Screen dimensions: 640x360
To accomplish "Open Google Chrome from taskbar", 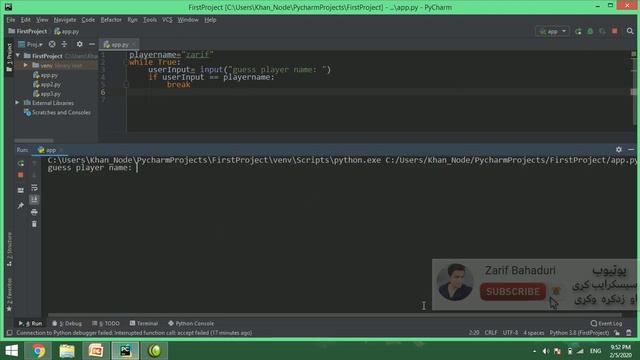I will point(39,351).
